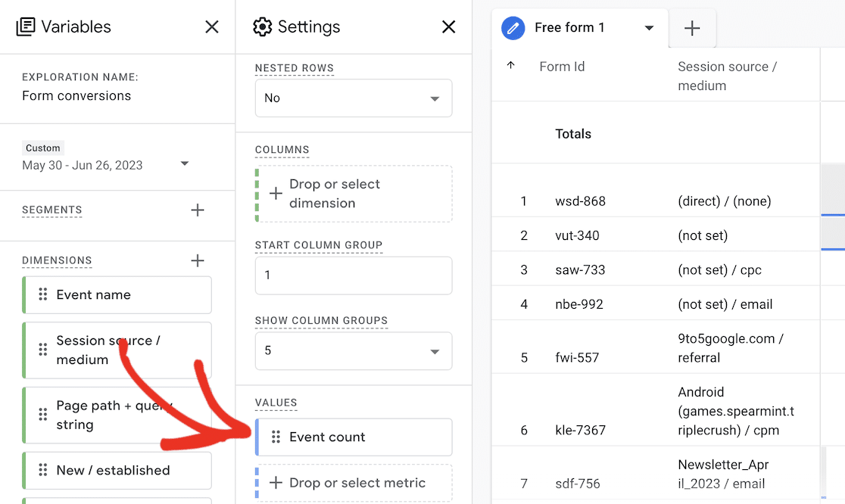Click the DIMENSIONS section label
845x504 pixels.
tap(57, 260)
